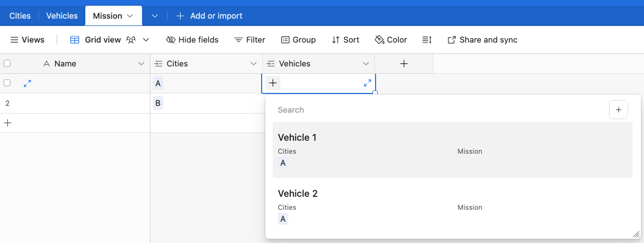The width and height of the screenshot is (644, 243).
Task: Click city chip A under Vehicle 2
Action: pyautogui.click(x=283, y=219)
